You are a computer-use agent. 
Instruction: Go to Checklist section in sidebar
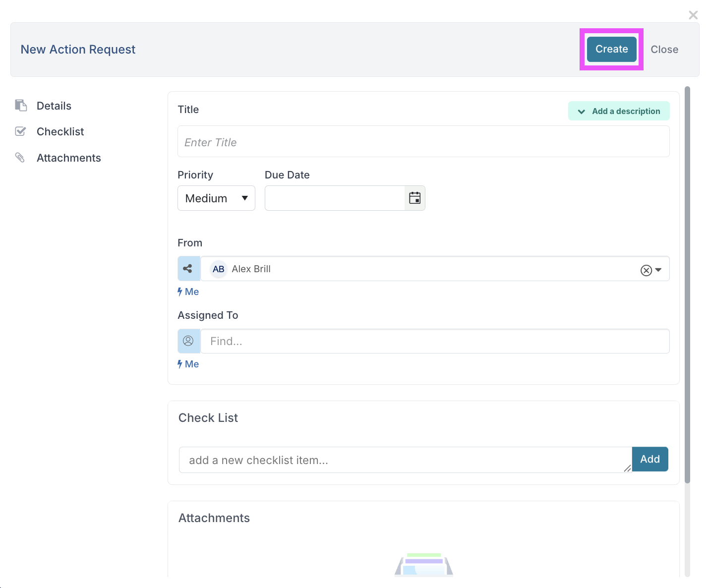pos(60,131)
